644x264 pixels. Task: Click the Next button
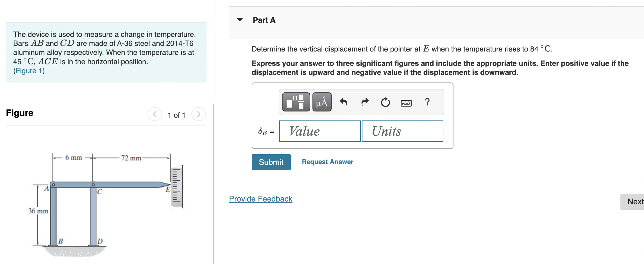[635, 202]
